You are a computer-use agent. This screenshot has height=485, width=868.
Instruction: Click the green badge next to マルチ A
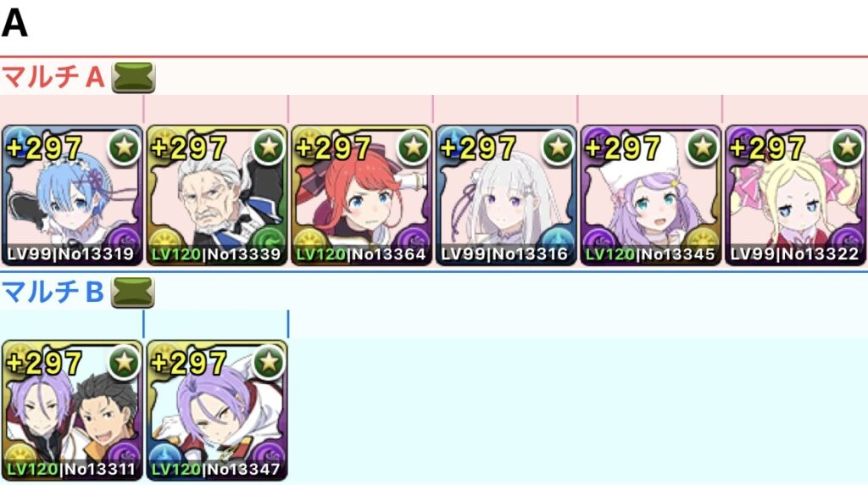click(x=133, y=77)
